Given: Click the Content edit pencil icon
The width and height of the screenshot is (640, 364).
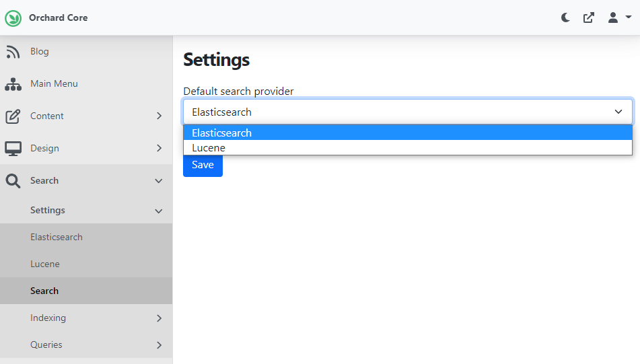Looking at the screenshot, I should 13,116.
